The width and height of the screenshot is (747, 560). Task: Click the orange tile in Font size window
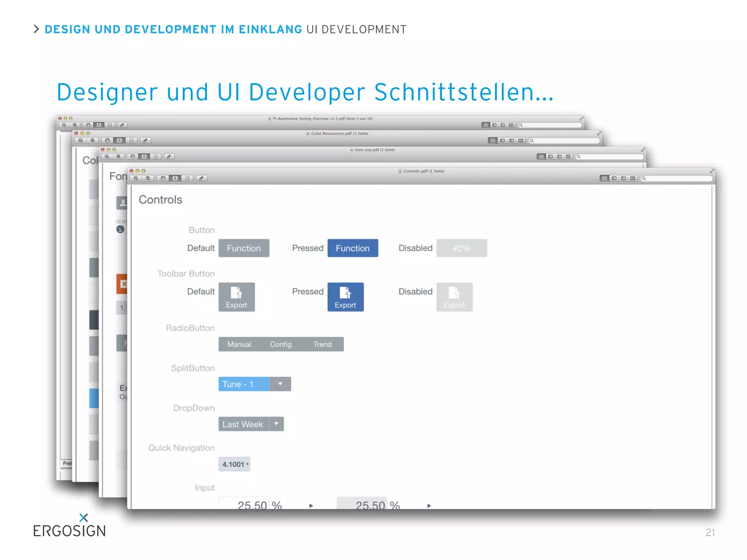(x=121, y=284)
